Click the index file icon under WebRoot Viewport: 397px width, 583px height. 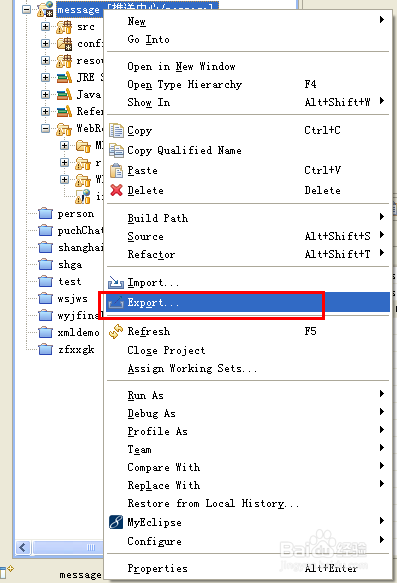(83, 197)
